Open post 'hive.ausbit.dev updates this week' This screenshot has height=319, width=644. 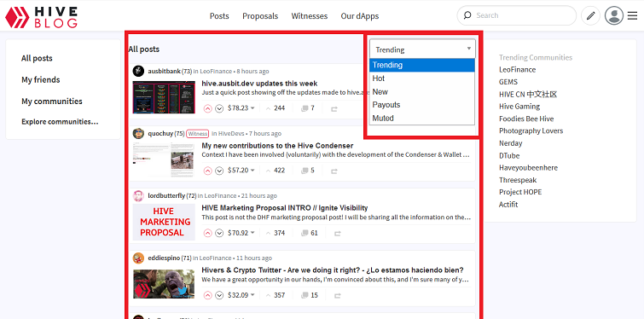click(x=259, y=84)
